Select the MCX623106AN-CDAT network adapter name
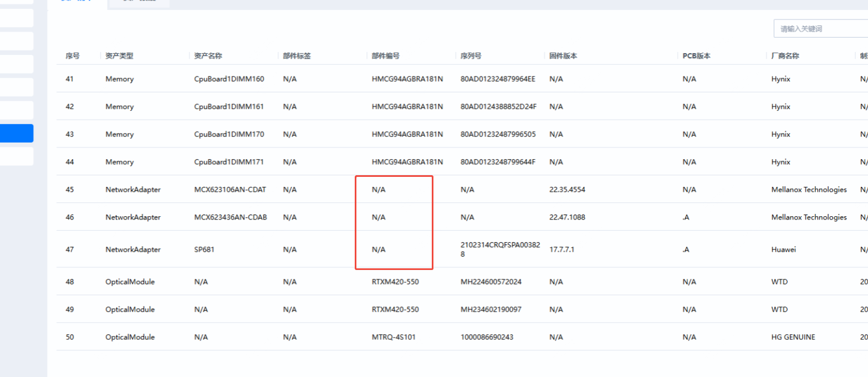 pyautogui.click(x=230, y=190)
